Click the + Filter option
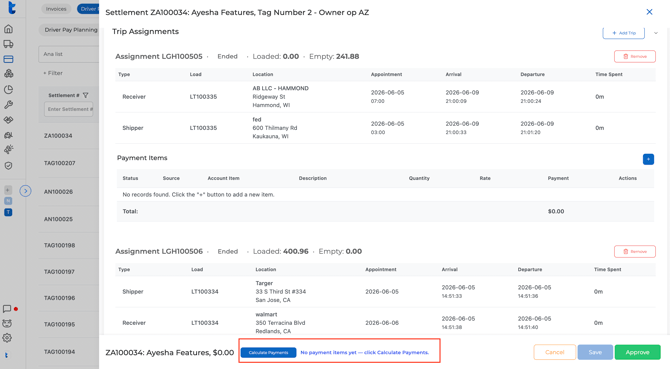 point(53,73)
